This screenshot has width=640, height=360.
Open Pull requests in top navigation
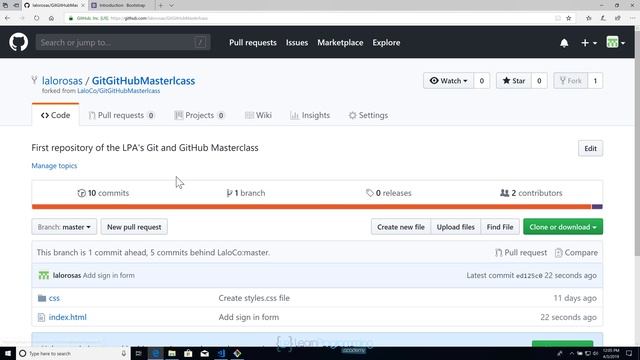point(253,42)
